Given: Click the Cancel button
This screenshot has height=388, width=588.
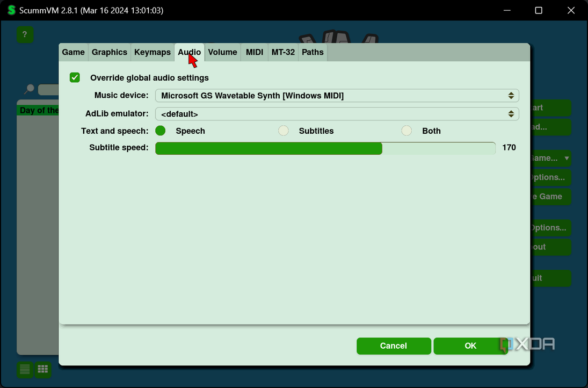Looking at the screenshot, I should (x=394, y=346).
